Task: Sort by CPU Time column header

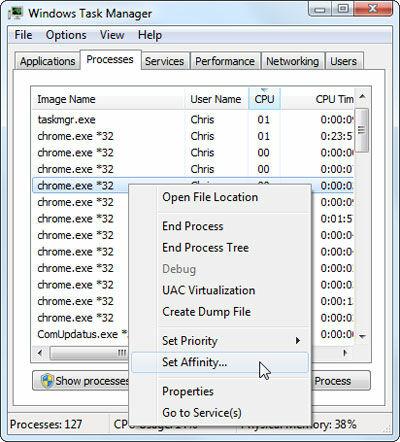Action: [x=317, y=99]
